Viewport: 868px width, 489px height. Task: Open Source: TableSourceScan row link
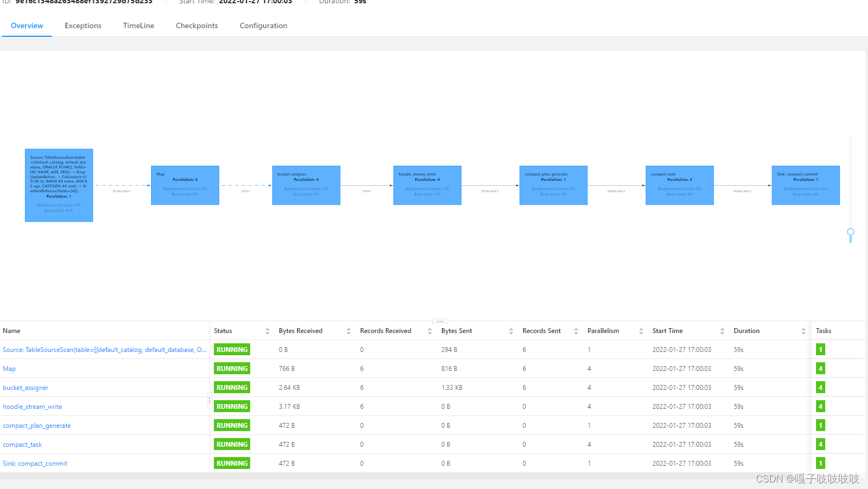tap(105, 350)
